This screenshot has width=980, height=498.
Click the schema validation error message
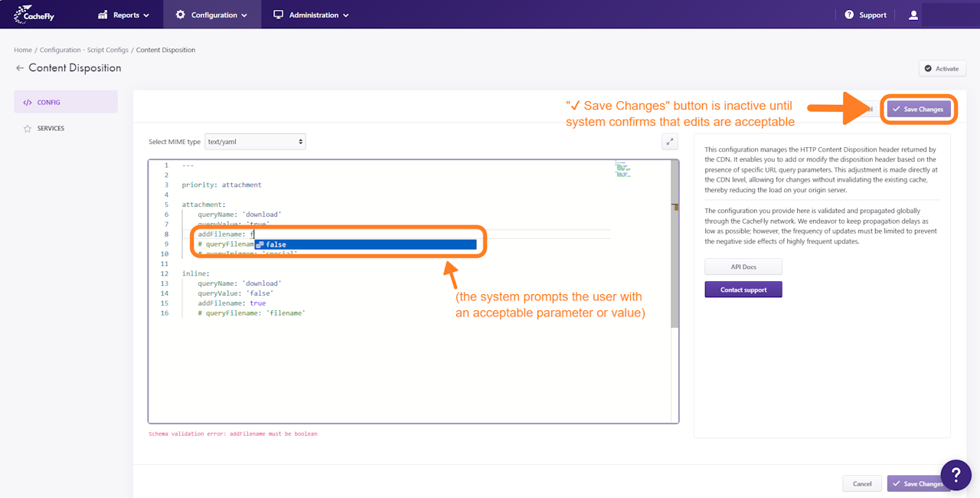pyautogui.click(x=233, y=434)
